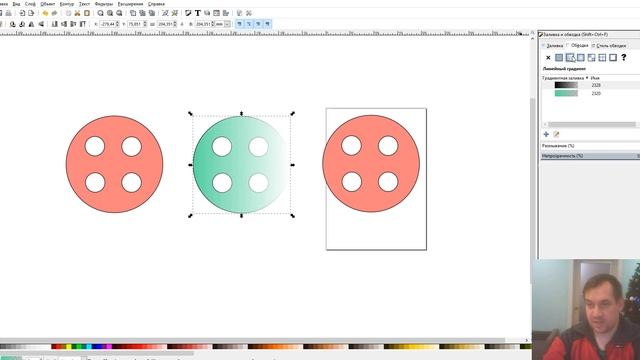640x360 pixels.
Task: Zoom to fit selection
Action: (x=100, y=13)
